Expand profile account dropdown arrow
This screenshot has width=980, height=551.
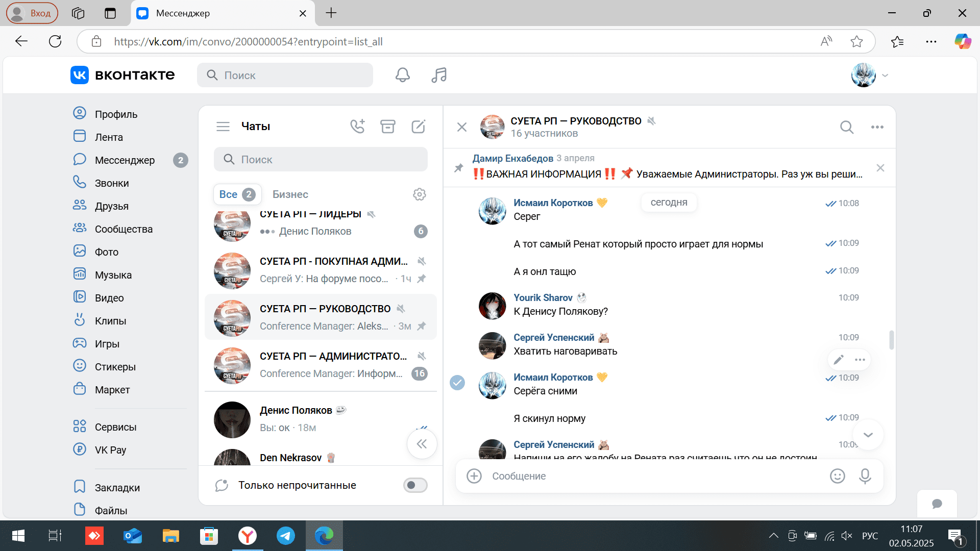(885, 76)
